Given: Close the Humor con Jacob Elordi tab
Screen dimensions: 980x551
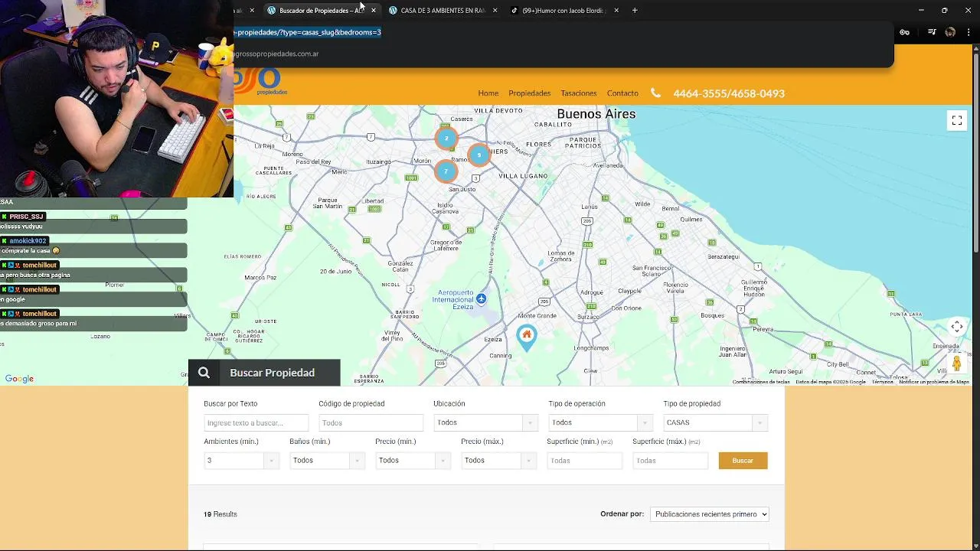Looking at the screenshot, I should coord(616,10).
